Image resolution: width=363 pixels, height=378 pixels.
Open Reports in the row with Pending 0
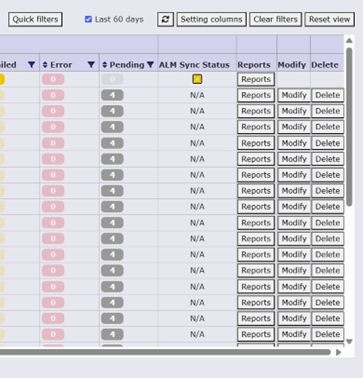click(256, 79)
